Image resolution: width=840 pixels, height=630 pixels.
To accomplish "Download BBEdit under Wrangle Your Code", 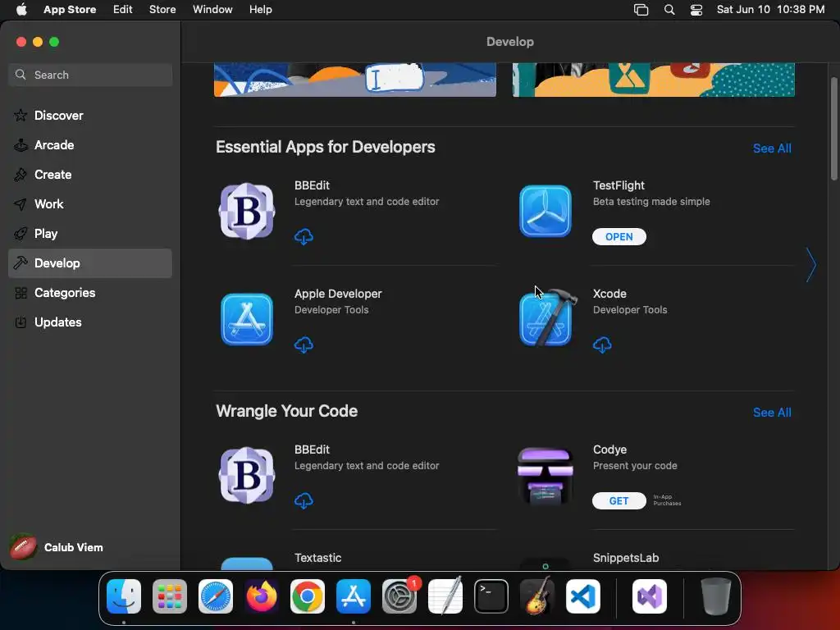I will click(304, 500).
